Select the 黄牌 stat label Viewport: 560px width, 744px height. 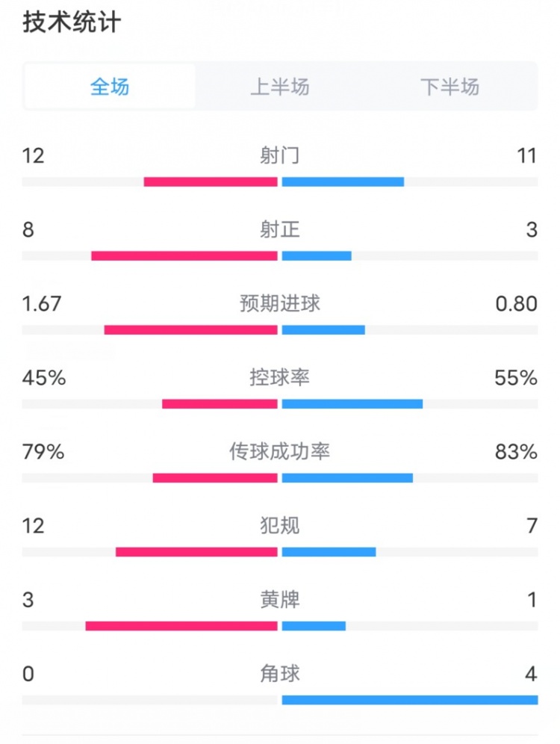coord(280,599)
